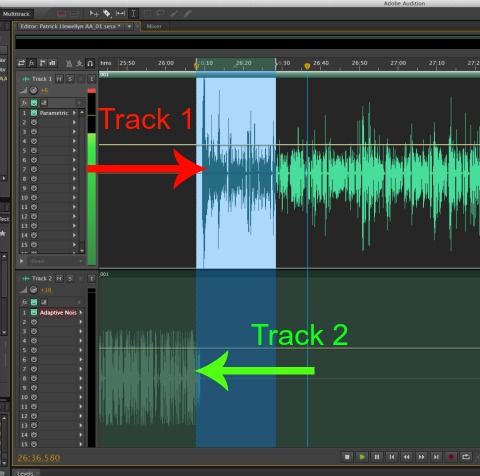Viewport: 480px width, 476px height.
Task: Select the Spot Healing Brush tool
Action: click(187, 14)
